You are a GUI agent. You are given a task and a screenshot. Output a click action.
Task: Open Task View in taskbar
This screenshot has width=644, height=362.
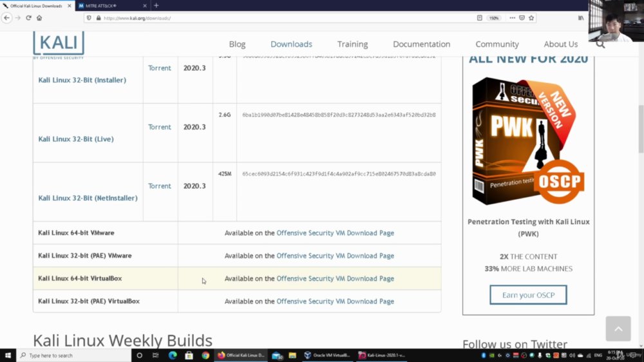click(156, 356)
